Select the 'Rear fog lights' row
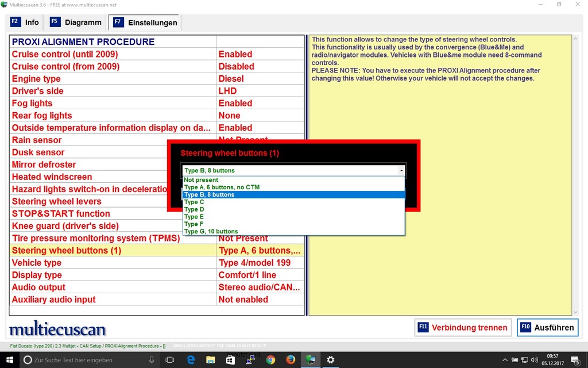This screenshot has height=368, width=588. 157,115
